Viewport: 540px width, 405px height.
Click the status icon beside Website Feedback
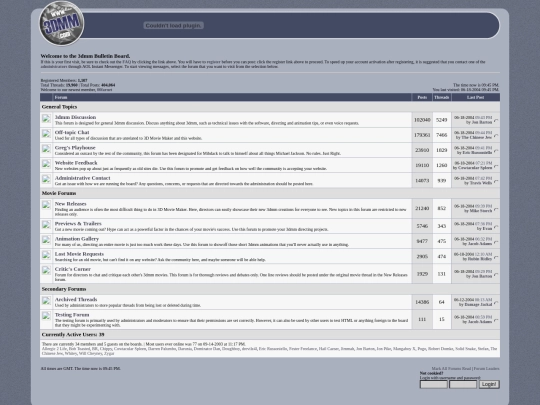click(46, 164)
